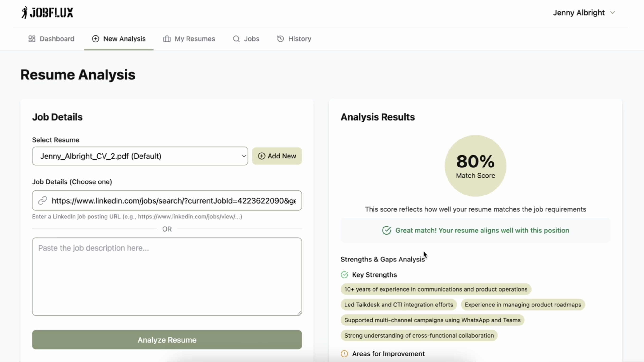Click the New Analysis plus-circle icon
Viewport: 644px width, 362px height.
[x=95, y=39]
